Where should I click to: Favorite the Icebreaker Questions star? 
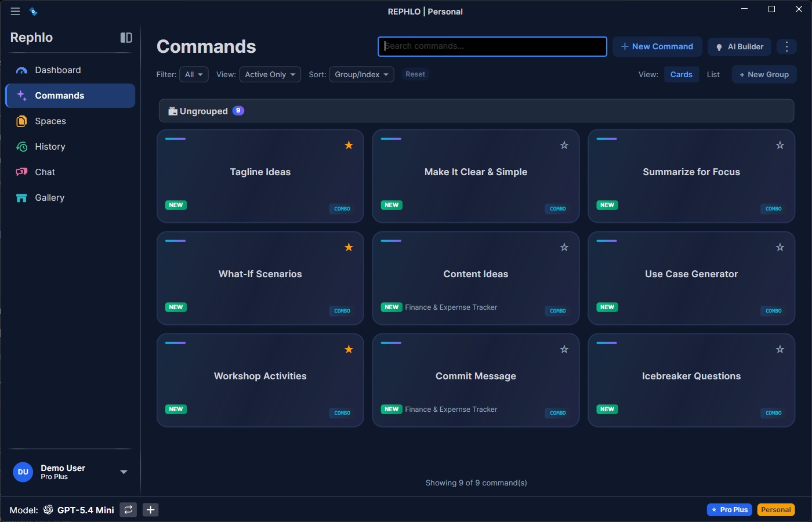[x=780, y=349]
